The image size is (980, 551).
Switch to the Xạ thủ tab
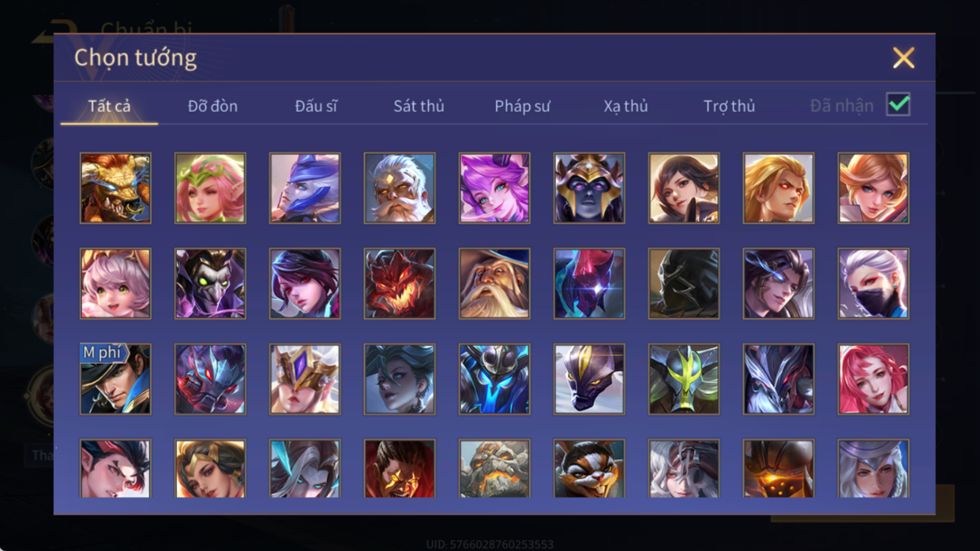pyautogui.click(x=626, y=106)
